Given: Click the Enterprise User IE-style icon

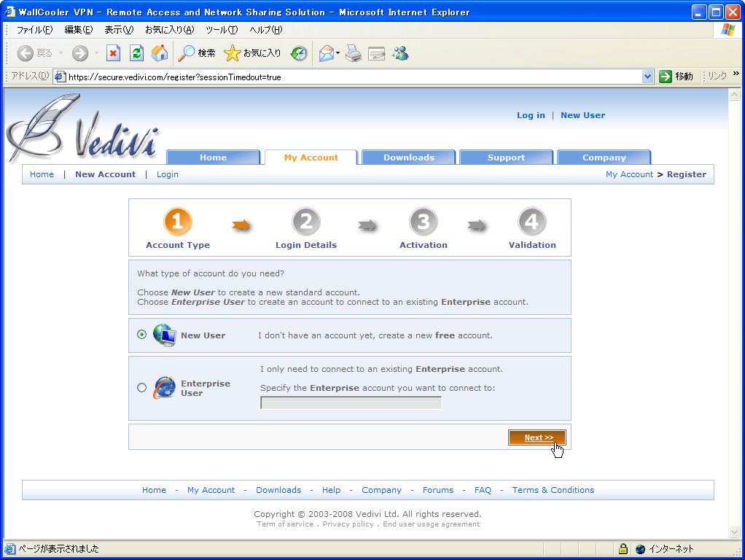Looking at the screenshot, I should pyautogui.click(x=165, y=387).
